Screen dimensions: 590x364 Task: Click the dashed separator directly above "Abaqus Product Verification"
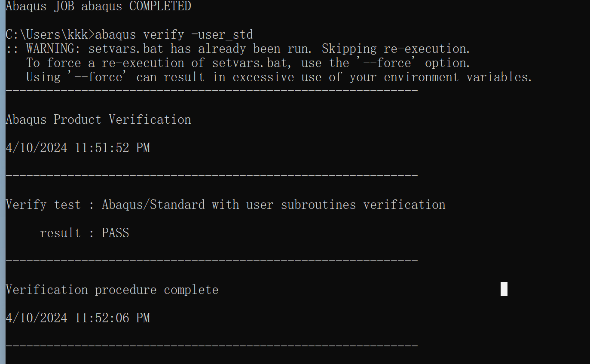click(211, 91)
